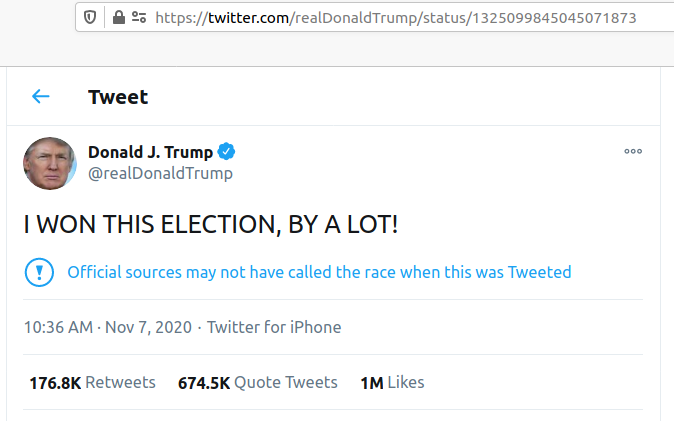Click the tracking protection shield icon
The width and height of the screenshot is (674, 421).
(89, 17)
